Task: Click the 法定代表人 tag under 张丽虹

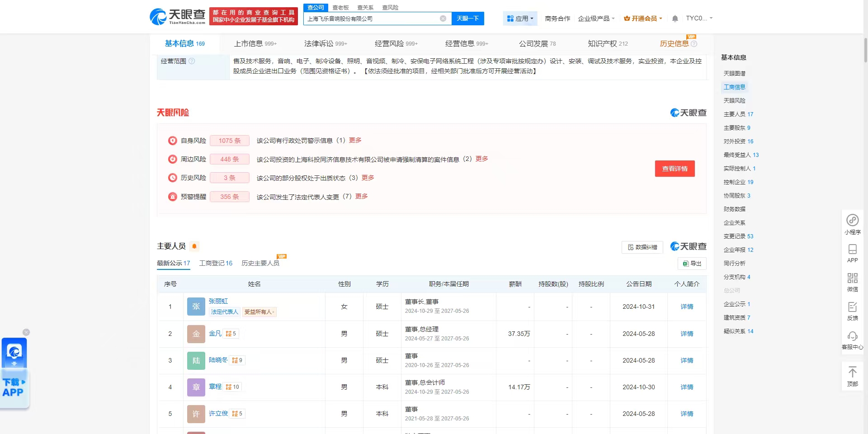Action: [x=224, y=312]
